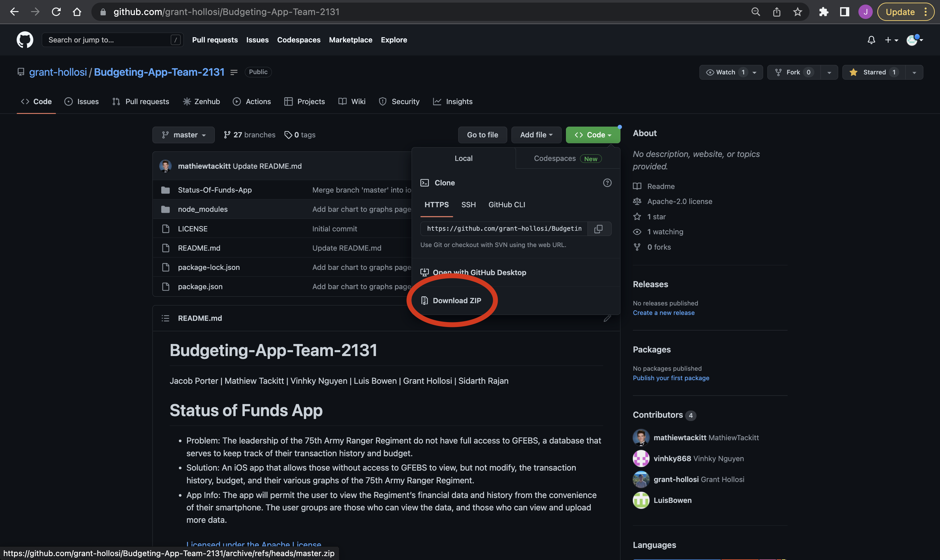Expand the Fork options caret
Viewport: 940px width, 560px height.
(829, 72)
